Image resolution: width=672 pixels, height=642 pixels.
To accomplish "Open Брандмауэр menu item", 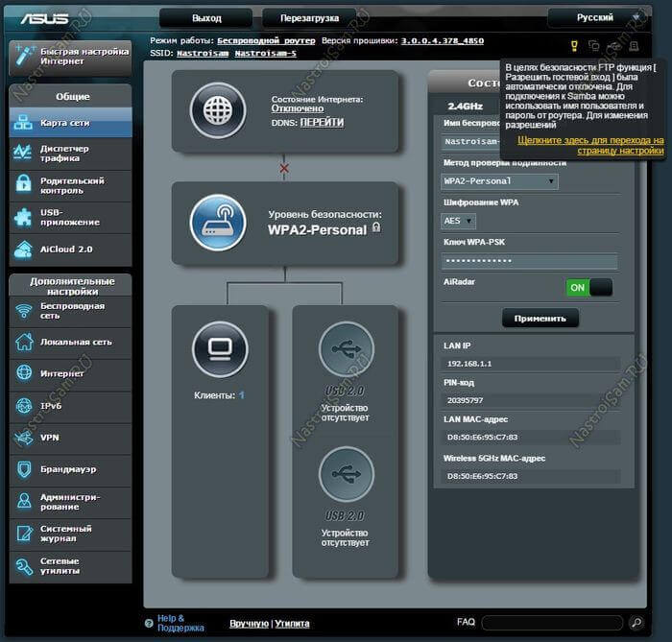I will pos(70,469).
